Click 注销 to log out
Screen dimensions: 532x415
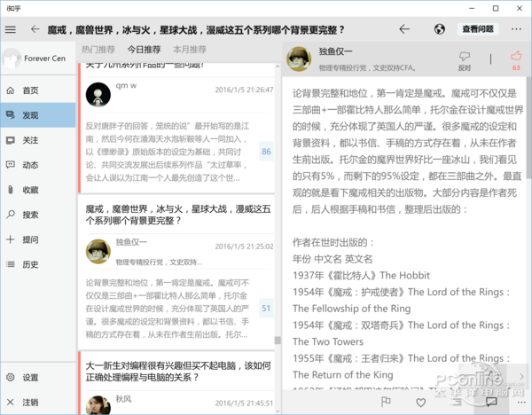(x=38, y=403)
